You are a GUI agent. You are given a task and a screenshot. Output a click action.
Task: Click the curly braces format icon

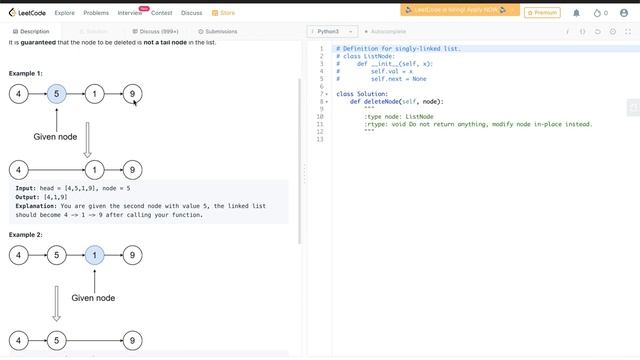pyautogui.click(x=582, y=31)
